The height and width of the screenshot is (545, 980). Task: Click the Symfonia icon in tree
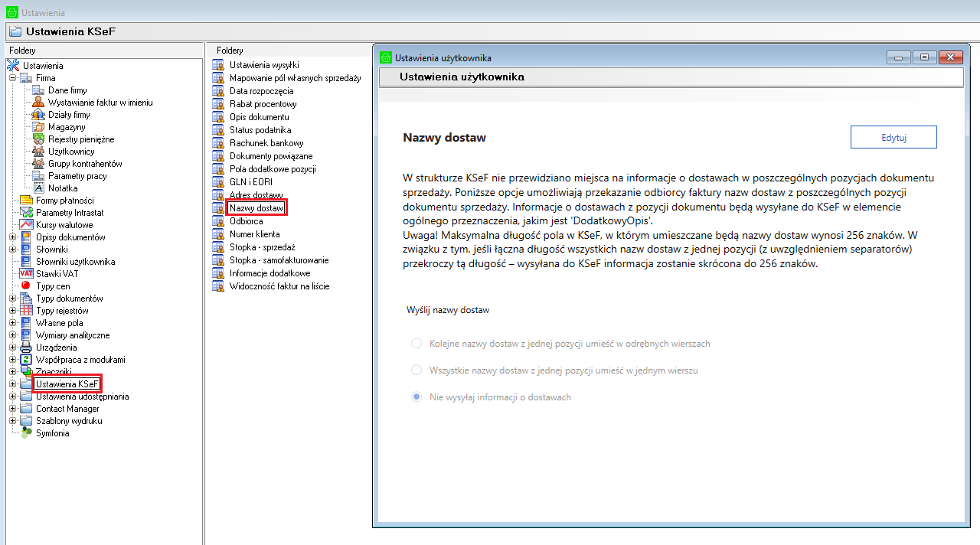[x=26, y=433]
